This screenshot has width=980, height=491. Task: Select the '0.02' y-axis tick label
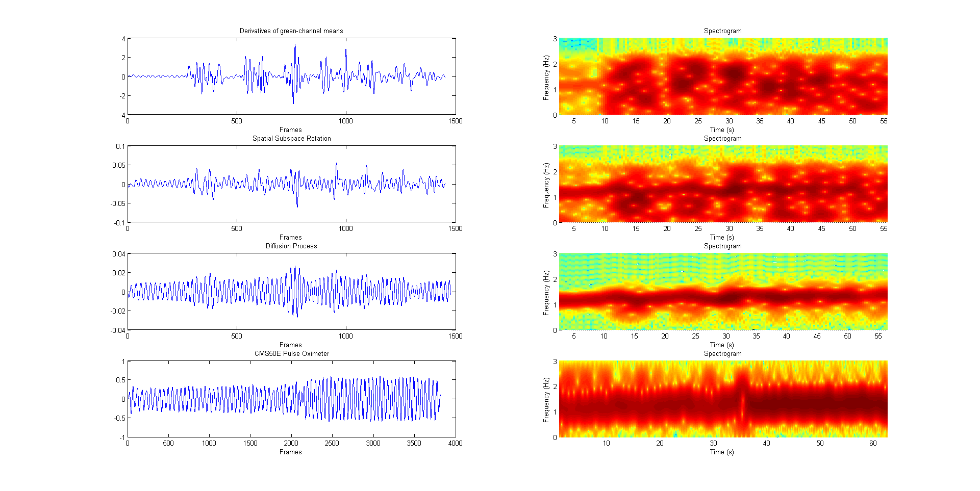[118, 273]
